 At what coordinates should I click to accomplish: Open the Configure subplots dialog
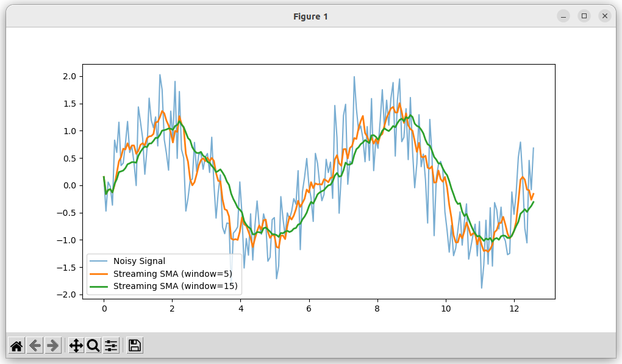click(x=111, y=346)
